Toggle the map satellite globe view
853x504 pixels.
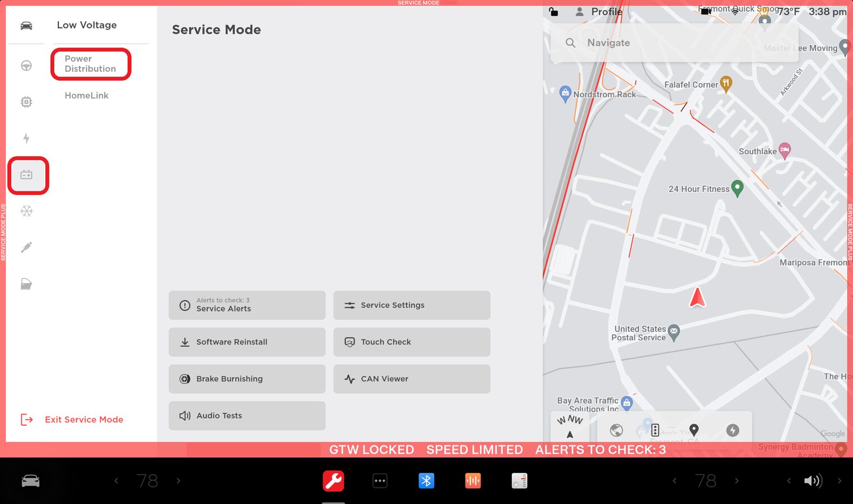click(x=616, y=430)
